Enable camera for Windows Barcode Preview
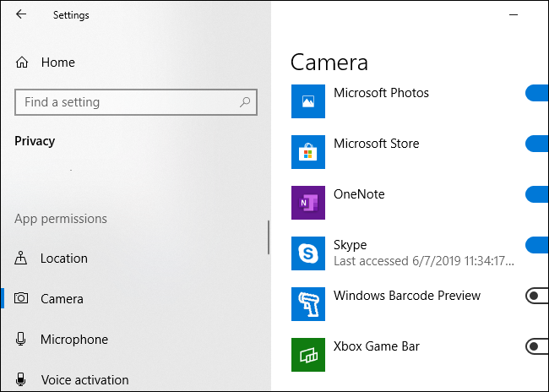 pos(537,296)
